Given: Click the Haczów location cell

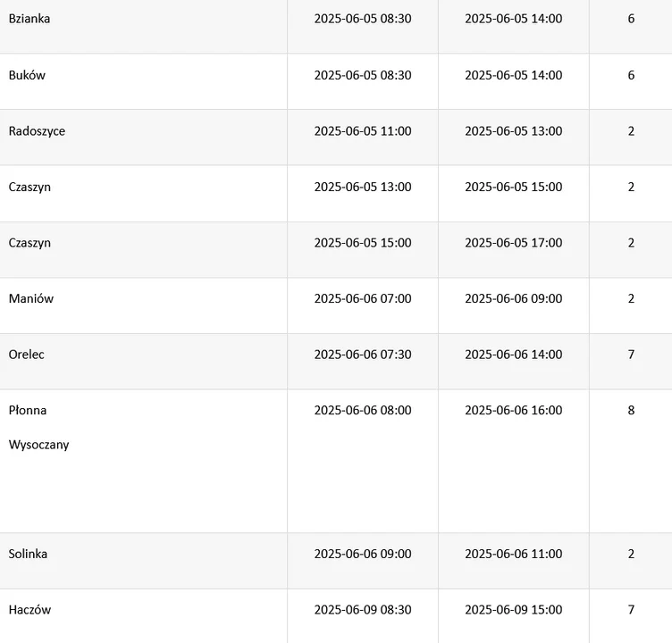Looking at the screenshot, I should tap(29, 610).
